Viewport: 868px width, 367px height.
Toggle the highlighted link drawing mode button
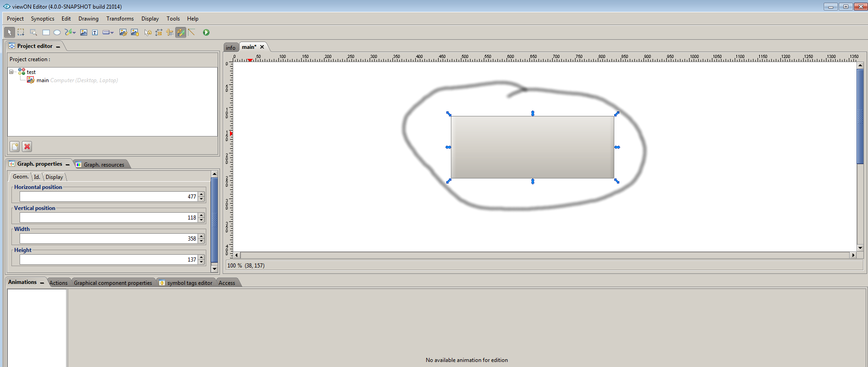tap(181, 32)
